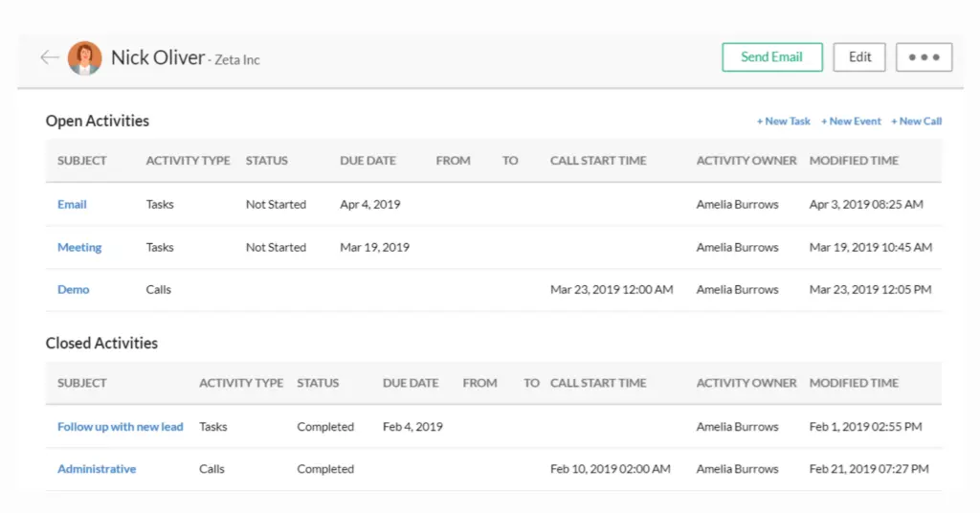Open the three-dot more options menu
Viewport: 980px width, 513px height.
pyautogui.click(x=924, y=57)
